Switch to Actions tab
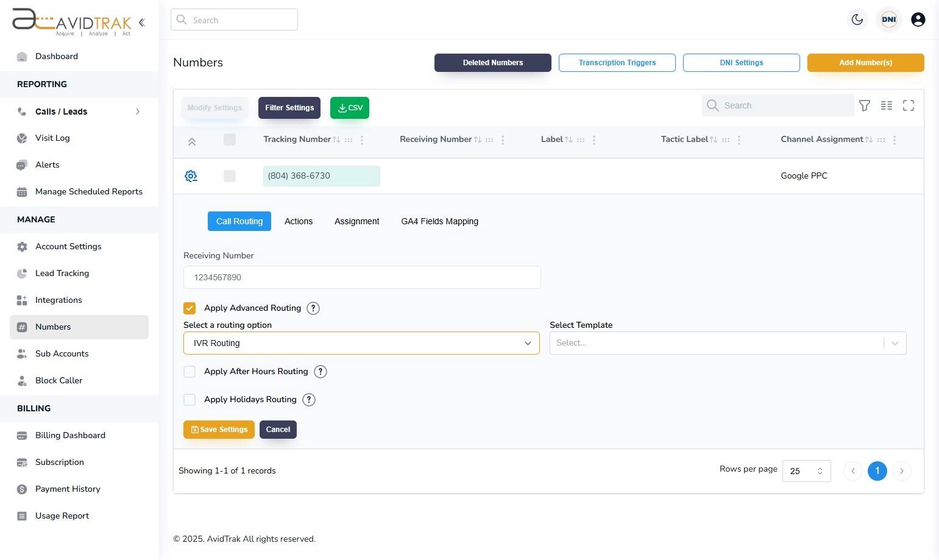This screenshot has height=560, width=939. [299, 221]
